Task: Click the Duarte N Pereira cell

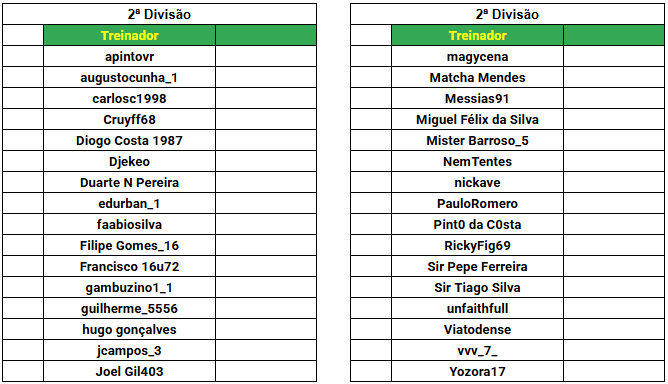Action: (130, 182)
